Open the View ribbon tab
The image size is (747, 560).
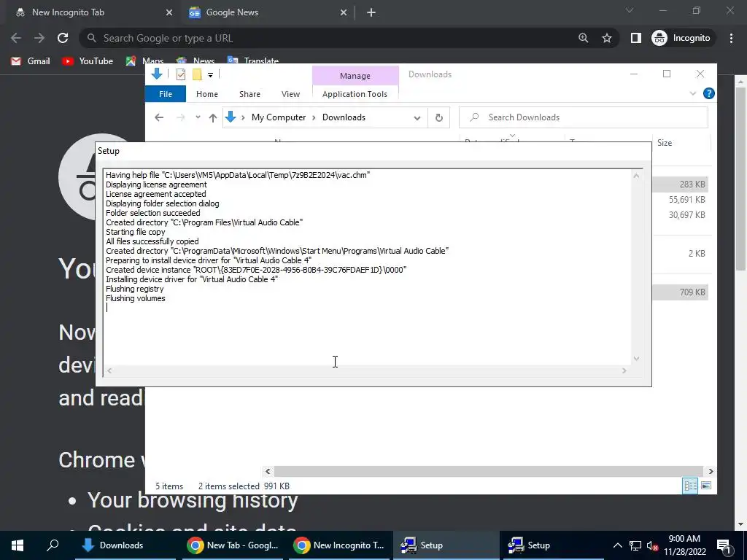tap(290, 94)
